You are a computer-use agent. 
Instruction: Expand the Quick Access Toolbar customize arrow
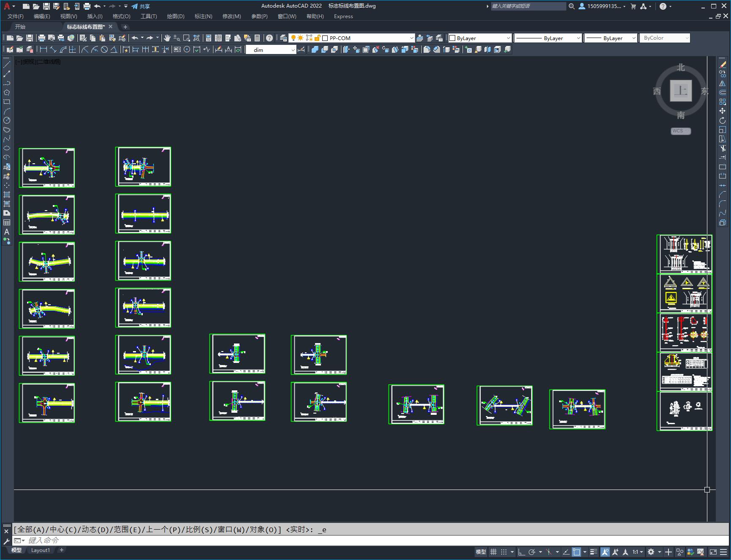tap(126, 6)
